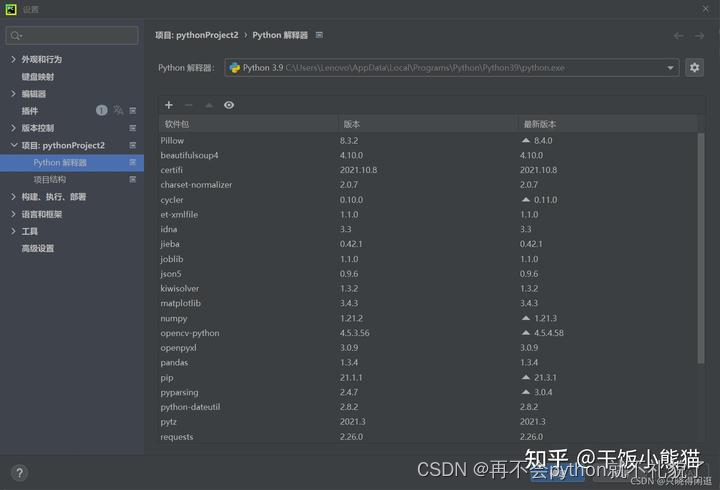
Task: Toggle the show early releases eye icon
Action: 229,105
